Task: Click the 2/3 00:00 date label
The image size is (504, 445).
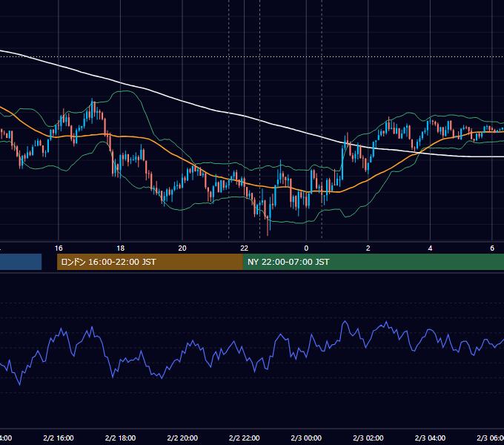Action: (x=306, y=438)
